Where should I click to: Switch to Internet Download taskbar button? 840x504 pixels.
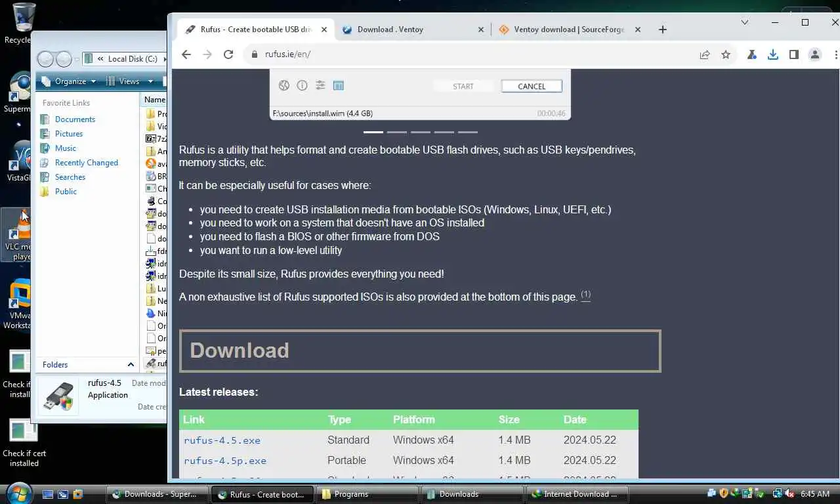tap(577, 494)
